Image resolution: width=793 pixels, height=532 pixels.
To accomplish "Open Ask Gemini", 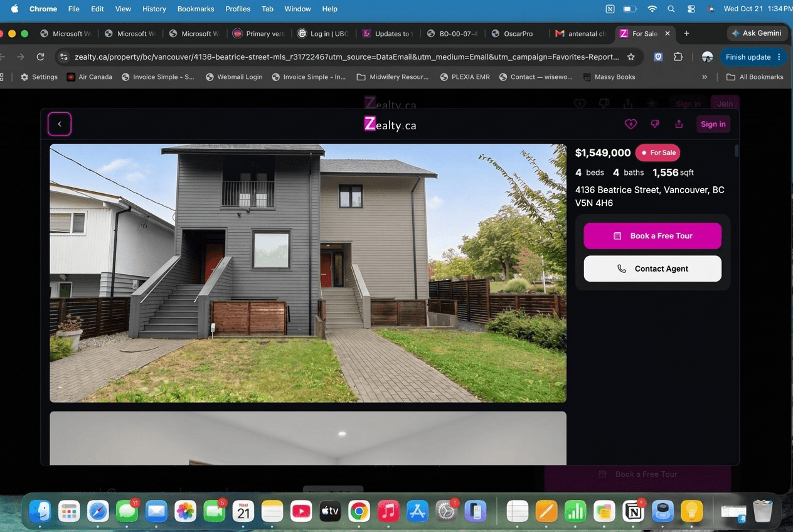I will (756, 33).
